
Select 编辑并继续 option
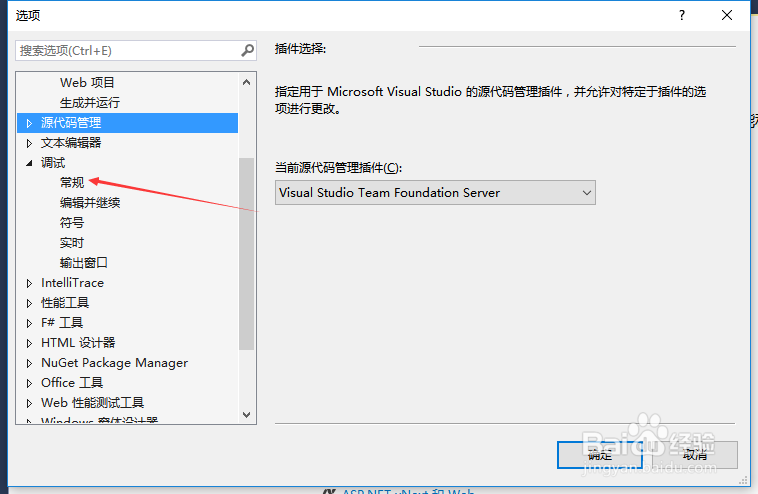tap(90, 203)
